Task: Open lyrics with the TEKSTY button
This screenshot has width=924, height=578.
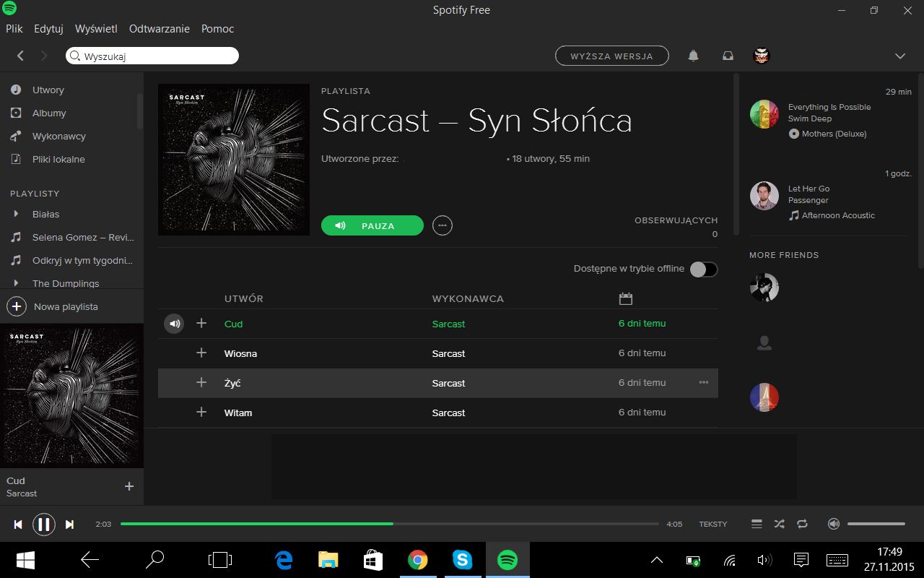Action: coord(713,524)
